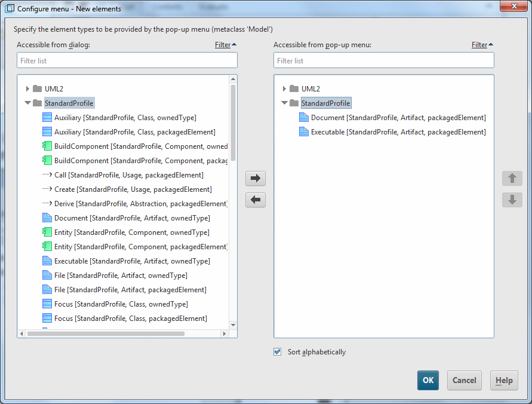Viewport: 532px width, 404px height.
Task: Click the move-right arrow button
Action: click(x=255, y=178)
